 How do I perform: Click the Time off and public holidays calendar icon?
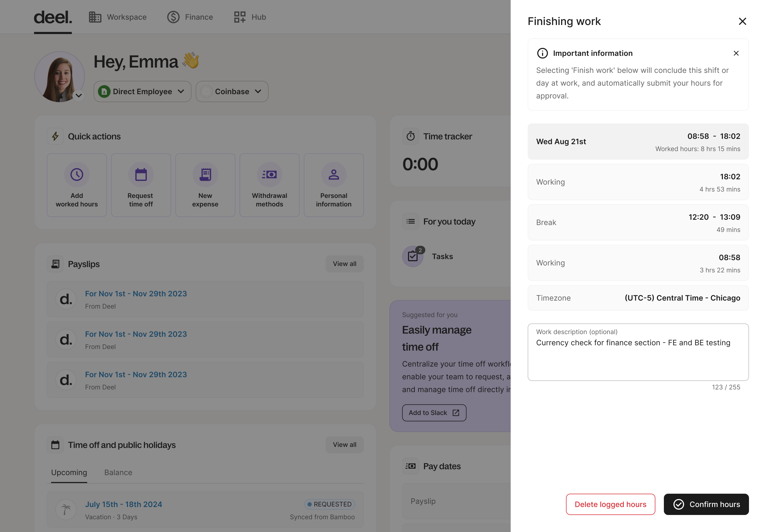coord(55,445)
